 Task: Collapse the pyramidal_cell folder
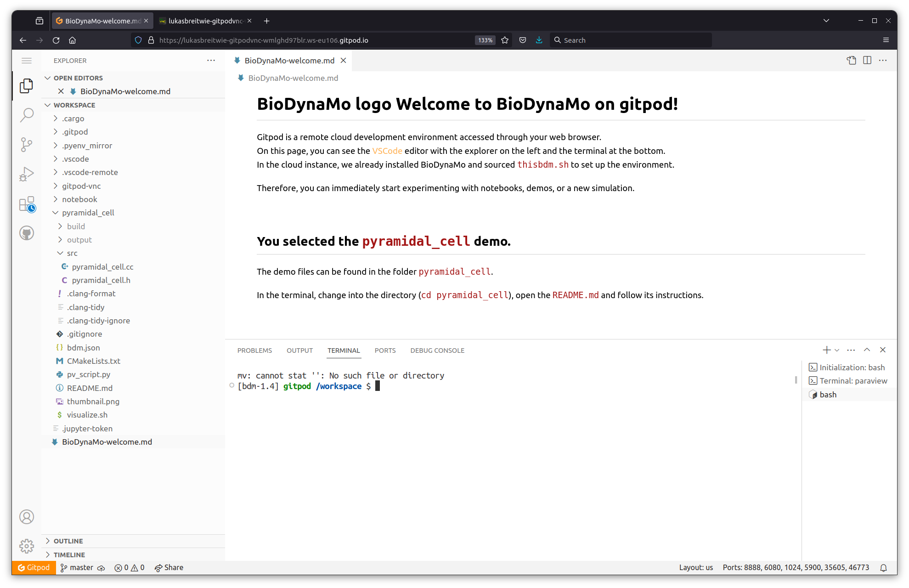click(x=88, y=213)
